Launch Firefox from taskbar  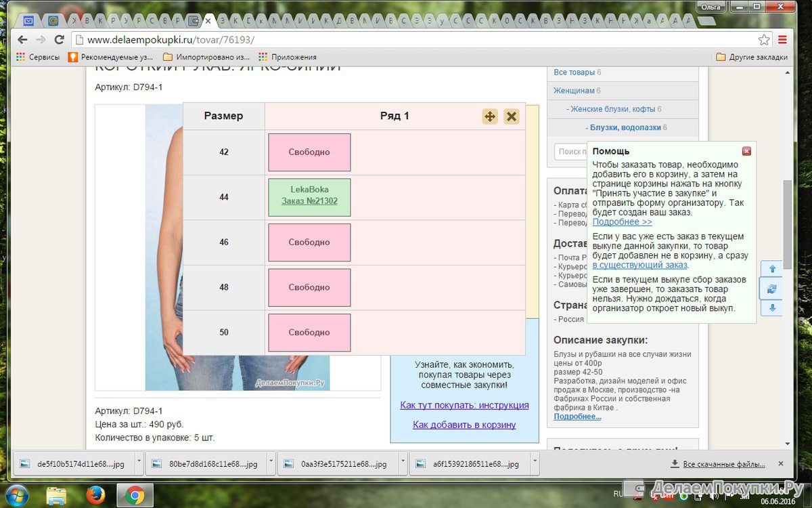(x=95, y=496)
